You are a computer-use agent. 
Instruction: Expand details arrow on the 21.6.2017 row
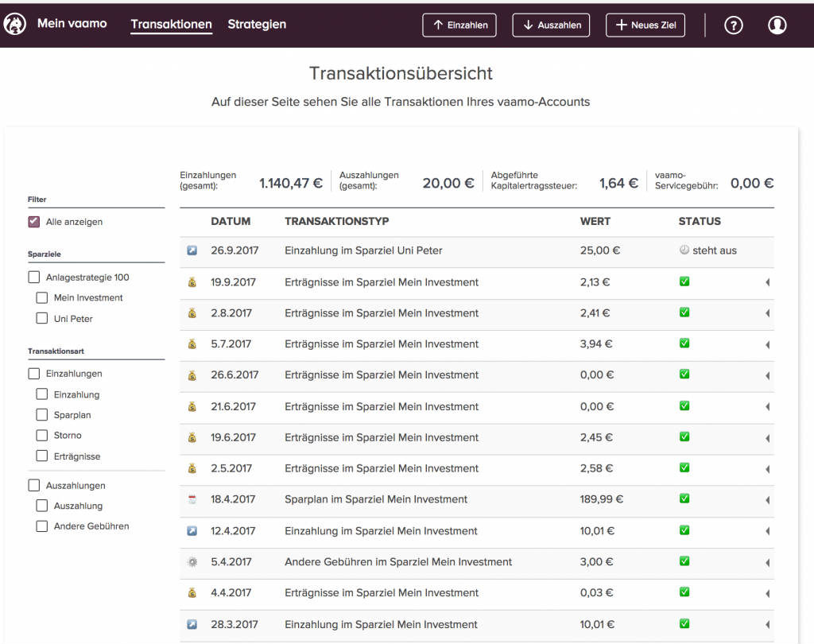pos(767,406)
